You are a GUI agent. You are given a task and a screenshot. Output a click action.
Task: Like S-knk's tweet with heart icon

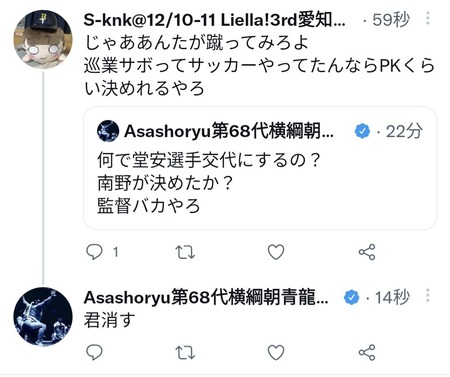(x=276, y=252)
